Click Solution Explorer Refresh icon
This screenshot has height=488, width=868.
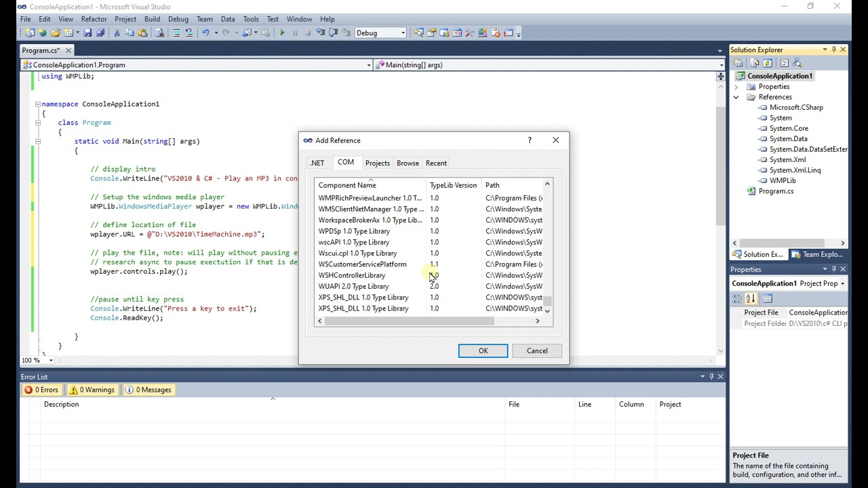768,63
